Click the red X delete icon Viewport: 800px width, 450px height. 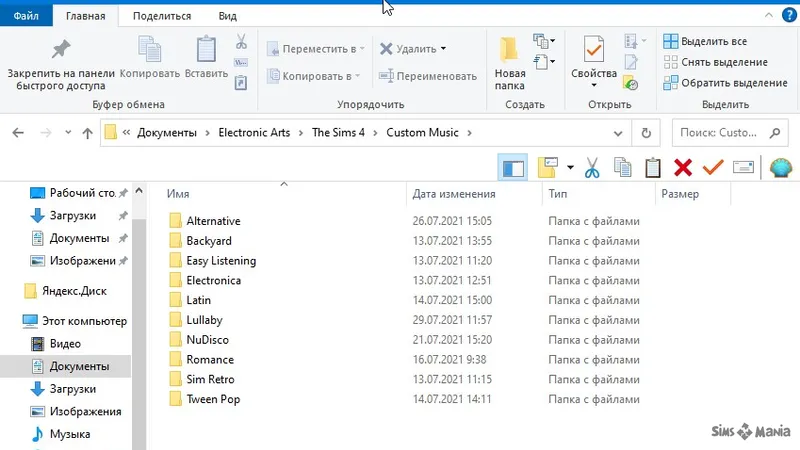tap(683, 167)
